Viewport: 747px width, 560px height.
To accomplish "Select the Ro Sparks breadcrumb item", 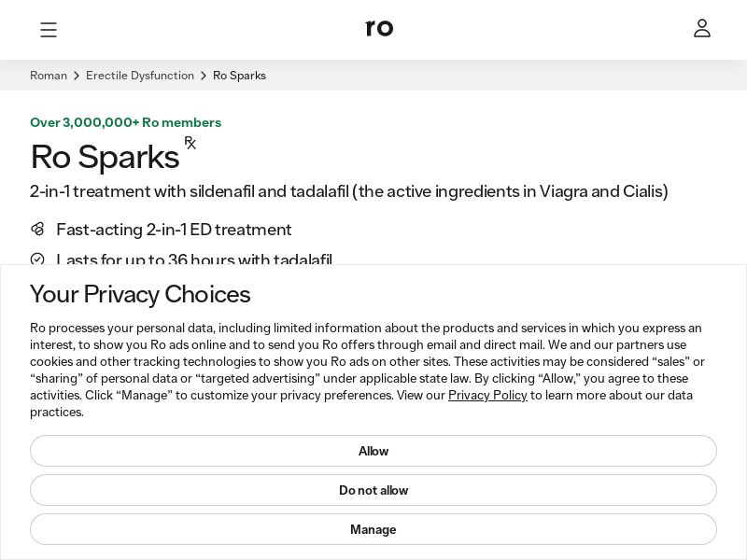I will pos(239,76).
